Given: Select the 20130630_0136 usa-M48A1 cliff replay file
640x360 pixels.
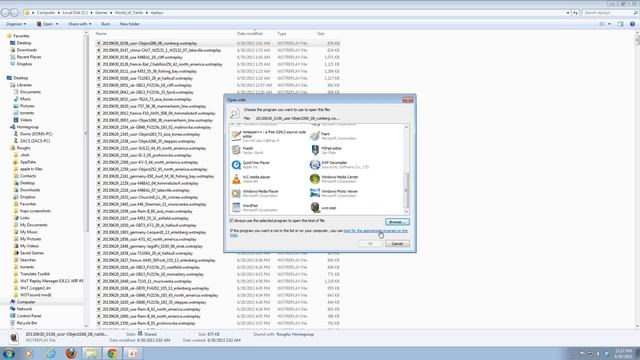Looking at the screenshot, I should 142,57.
